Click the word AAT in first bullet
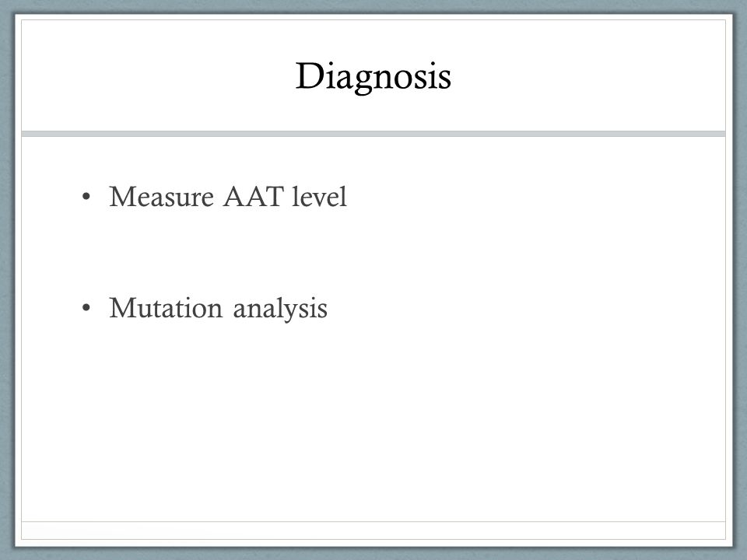 point(254,196)
